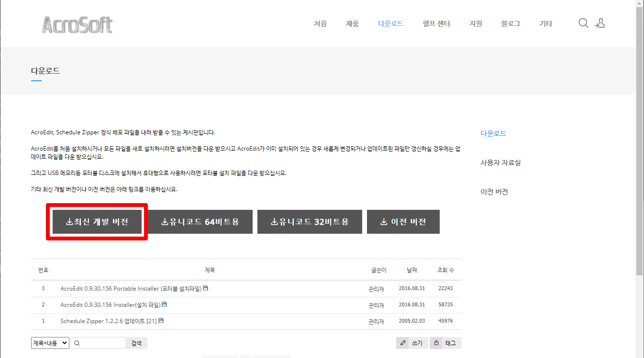
Task: Click the login icon in the header
Action: [x=600, y=23]
